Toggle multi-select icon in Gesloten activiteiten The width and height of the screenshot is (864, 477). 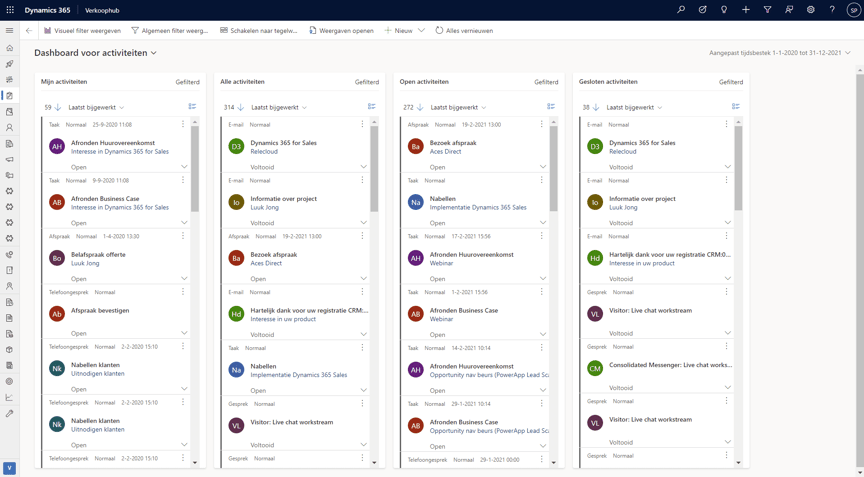[736, 106]
